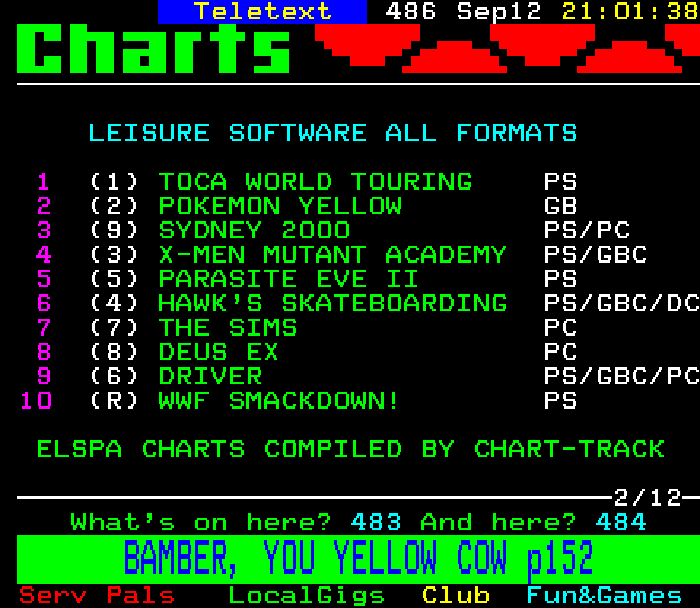Click the magenta rank number 10
700x608 pixels.
[35, 401]
